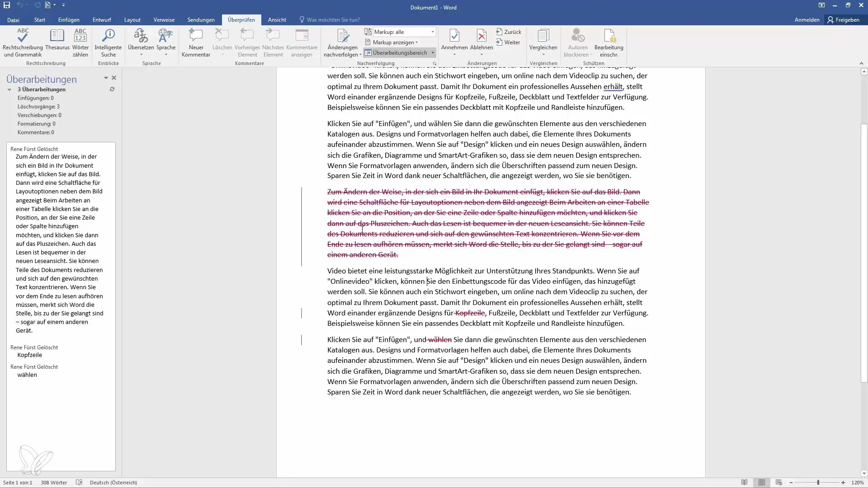
Task: Click Seite 1 von 1 indicator
Action: coord(18,483)
